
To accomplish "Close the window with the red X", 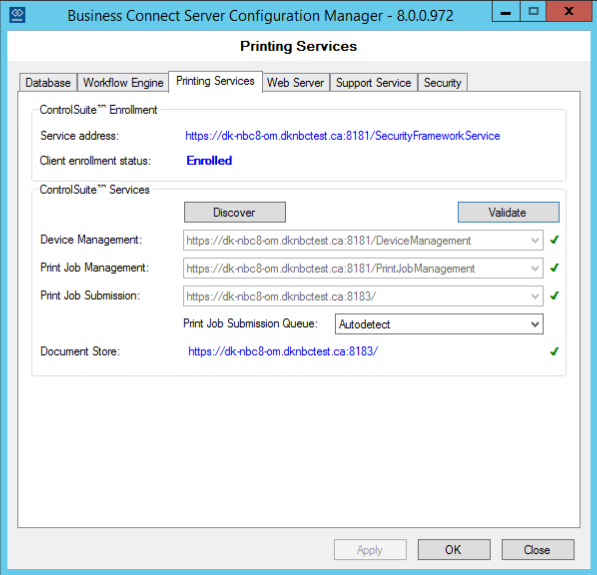I will click(569, 11).
